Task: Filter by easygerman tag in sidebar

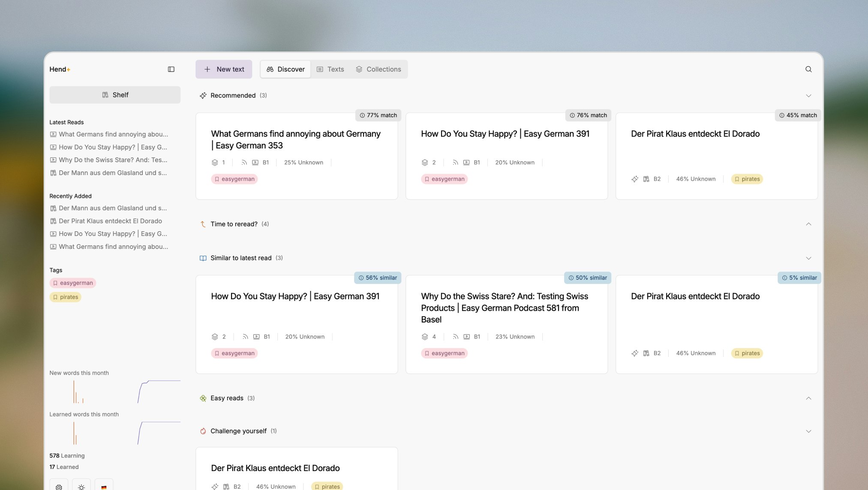Action: tap(72, 283)
